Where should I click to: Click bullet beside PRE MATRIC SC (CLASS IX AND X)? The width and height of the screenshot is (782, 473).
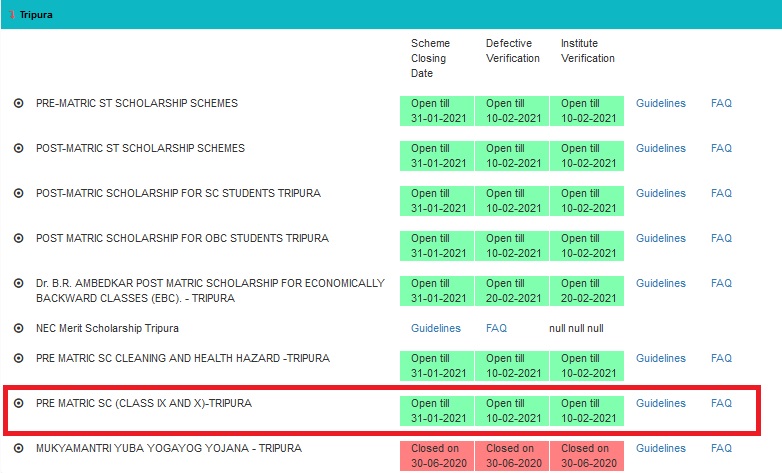tap(18, 404)
